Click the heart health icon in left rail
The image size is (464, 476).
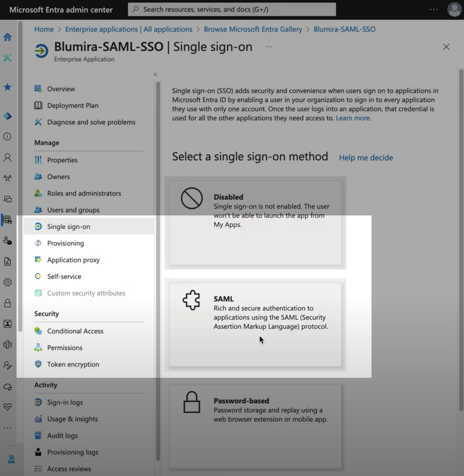pyautogui.click(x=7, y=407)
